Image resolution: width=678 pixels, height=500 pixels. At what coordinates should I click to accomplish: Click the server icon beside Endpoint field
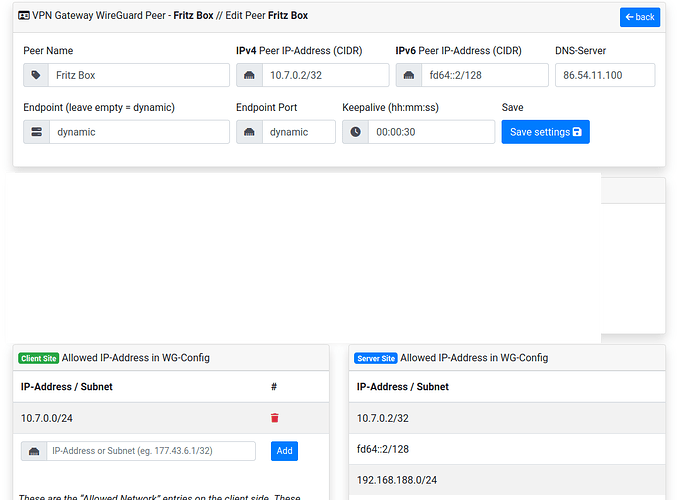tap(37, 132)
